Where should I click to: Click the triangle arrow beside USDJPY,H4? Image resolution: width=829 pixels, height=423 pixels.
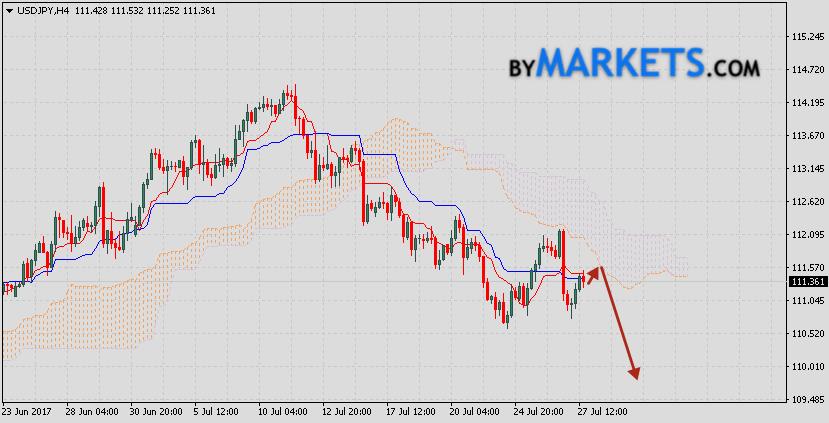click(8, 8)
